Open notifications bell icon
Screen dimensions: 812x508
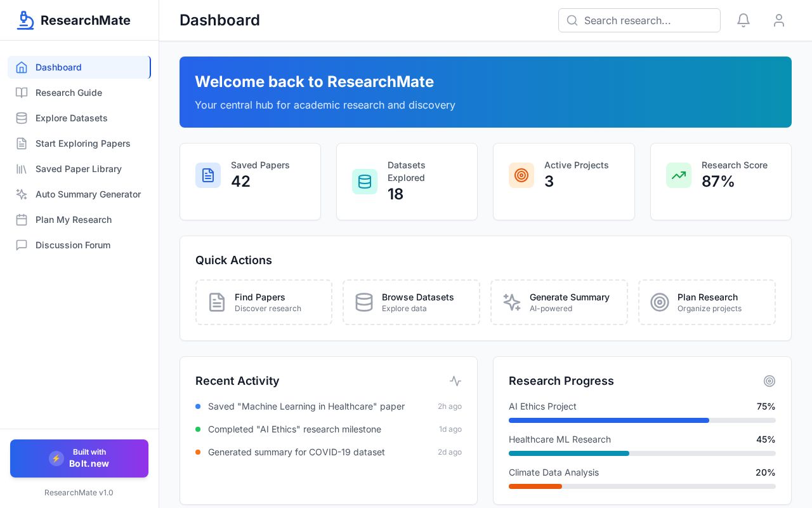click(x=743, y=20)
